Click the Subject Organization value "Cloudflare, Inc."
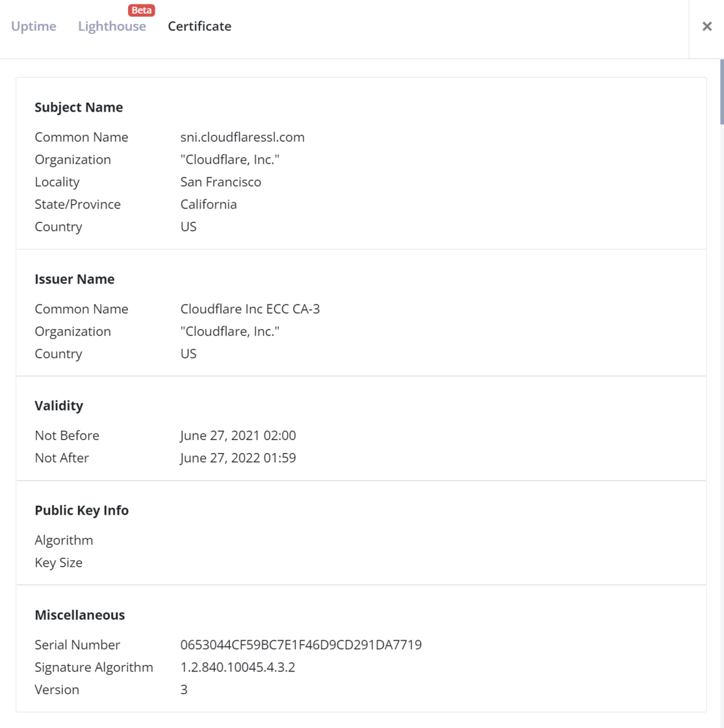 pyautogui.click(x=229, y=160)
